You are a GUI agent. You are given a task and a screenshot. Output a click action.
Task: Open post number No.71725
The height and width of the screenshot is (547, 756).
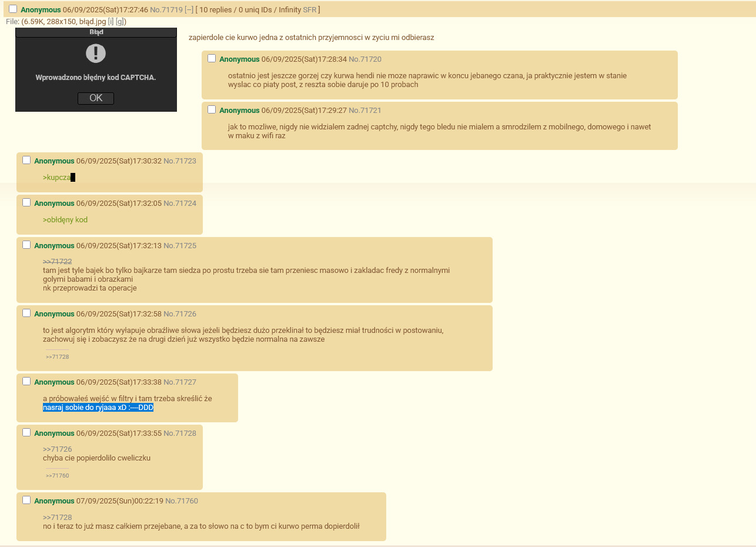click(180, 246)
